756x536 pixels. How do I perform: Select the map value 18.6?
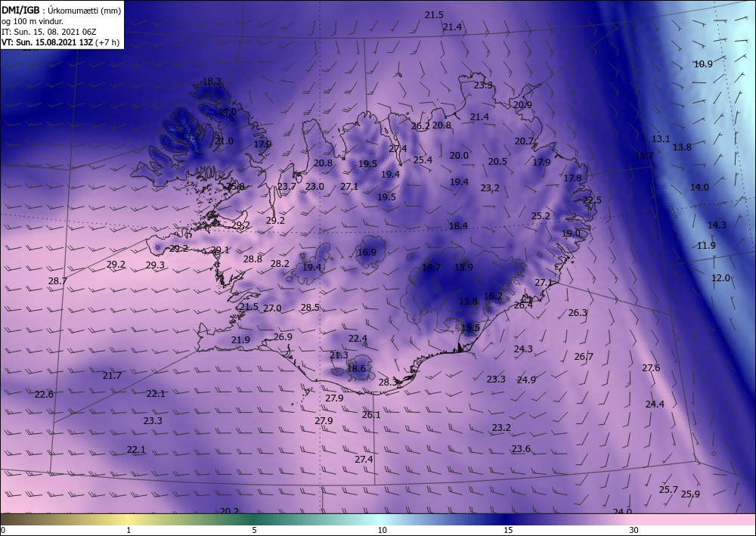356,369
